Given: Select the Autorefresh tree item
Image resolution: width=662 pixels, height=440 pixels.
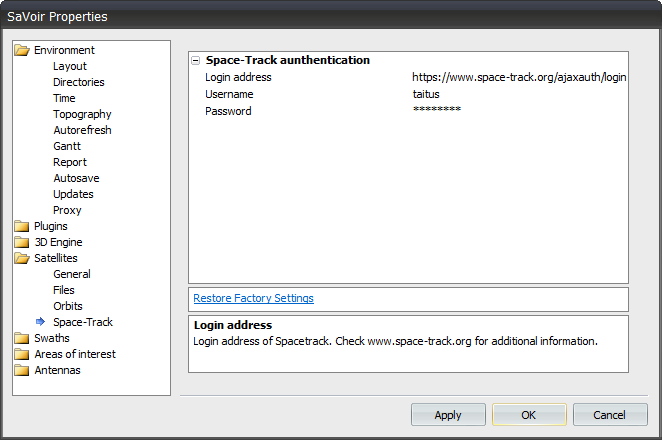Looking at the screenshot, I should pos(82,130).
